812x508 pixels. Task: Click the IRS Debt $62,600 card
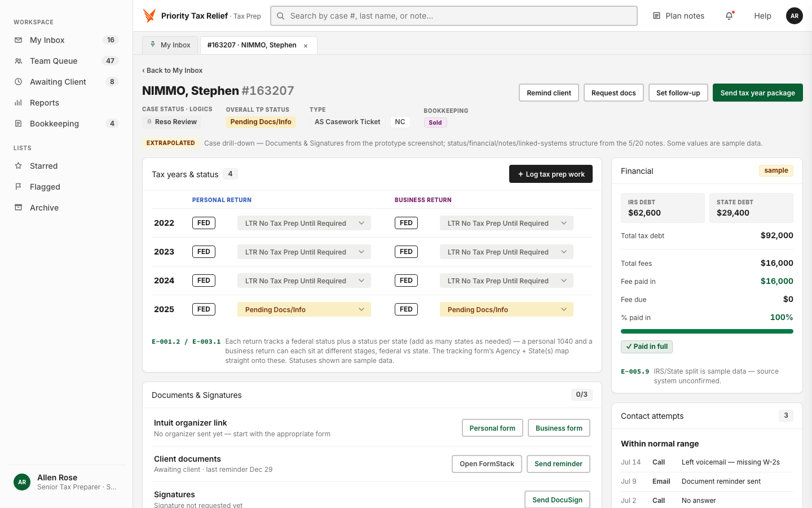click(663, 208)
